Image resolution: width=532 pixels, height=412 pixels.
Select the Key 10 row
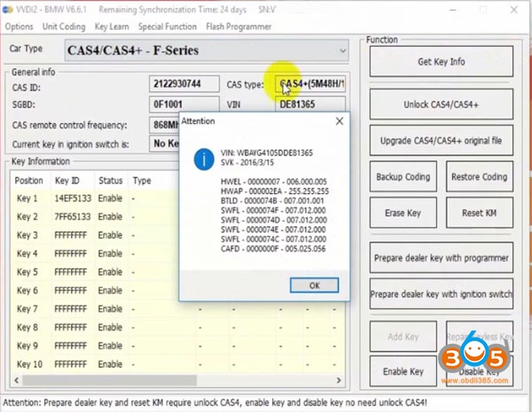coord(178,364)
